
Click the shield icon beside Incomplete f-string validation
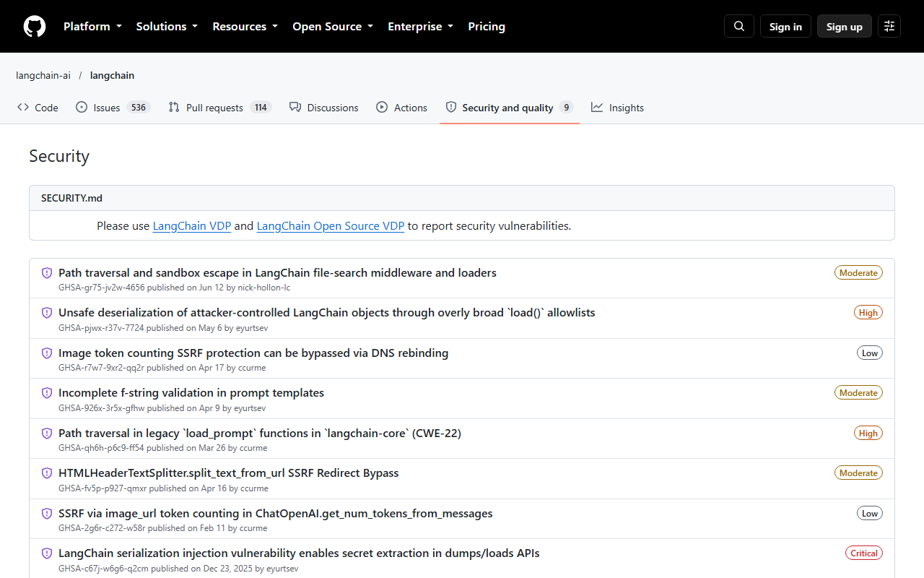point(47,393)
